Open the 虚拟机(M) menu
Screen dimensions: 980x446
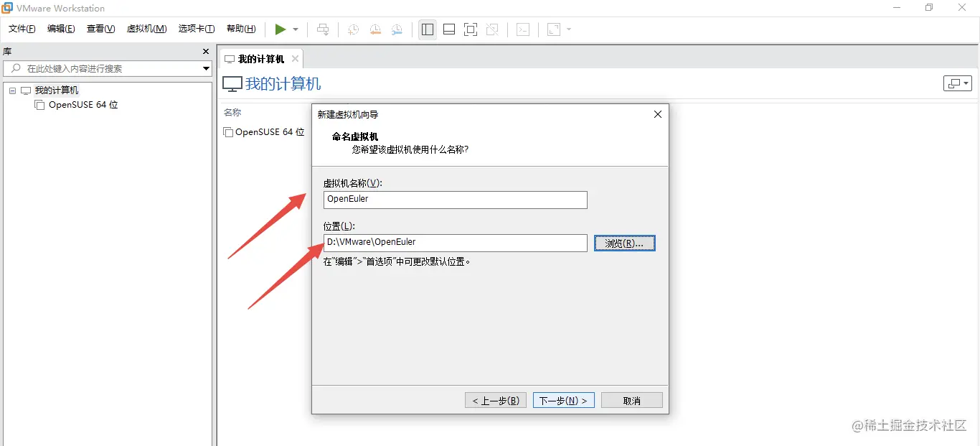click(146, 29)
